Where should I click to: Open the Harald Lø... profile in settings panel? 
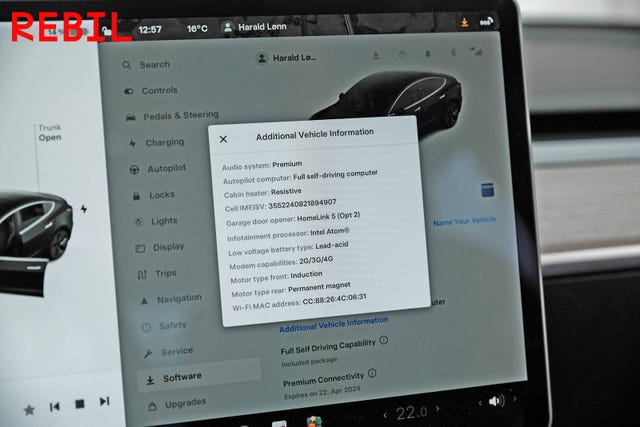[286, 58]
